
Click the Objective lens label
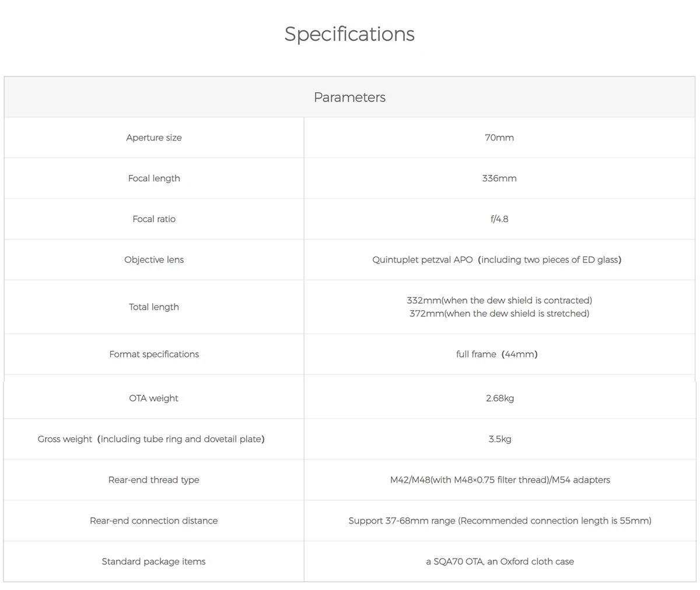[x=154, y=260]
